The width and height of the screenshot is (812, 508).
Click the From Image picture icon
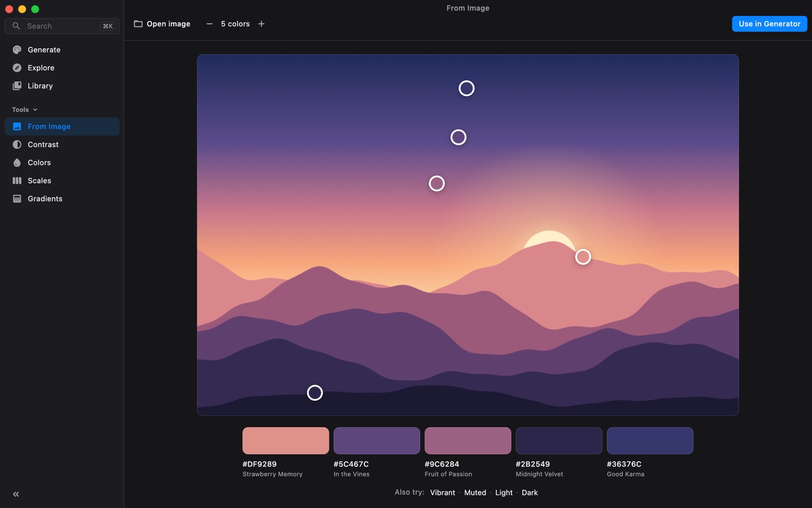(x=17, y=126)
